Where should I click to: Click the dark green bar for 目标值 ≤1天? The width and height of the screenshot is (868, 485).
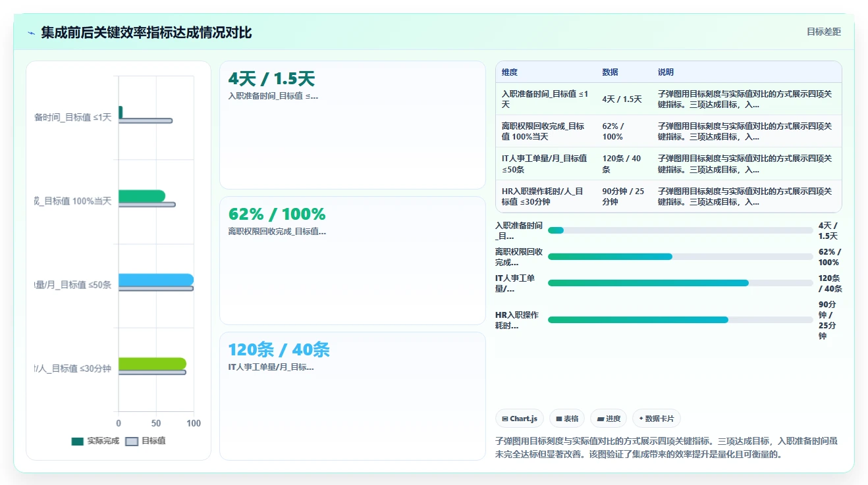[121, 113]
